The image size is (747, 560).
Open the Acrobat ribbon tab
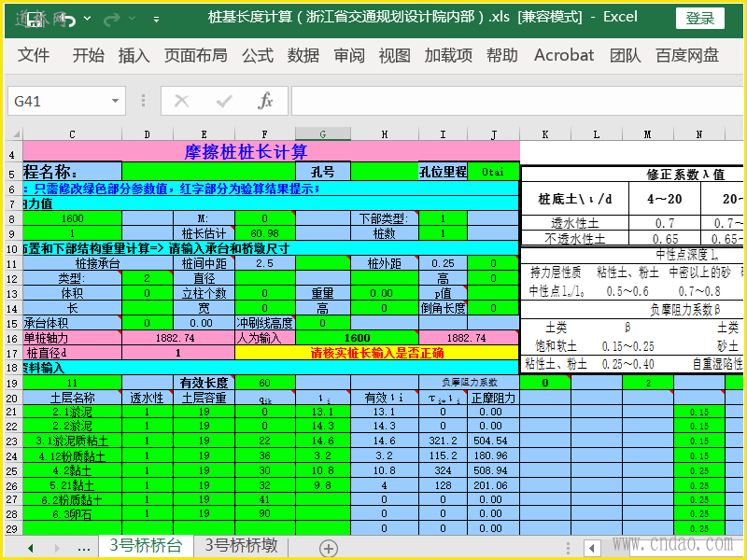(564, 55)
